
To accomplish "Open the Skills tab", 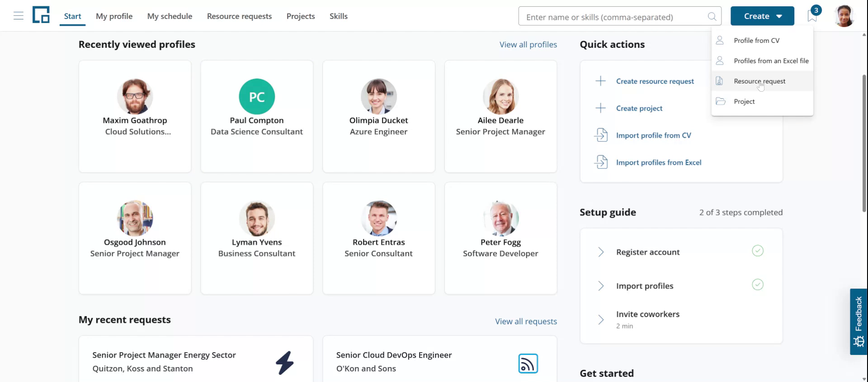I will 339,16.
